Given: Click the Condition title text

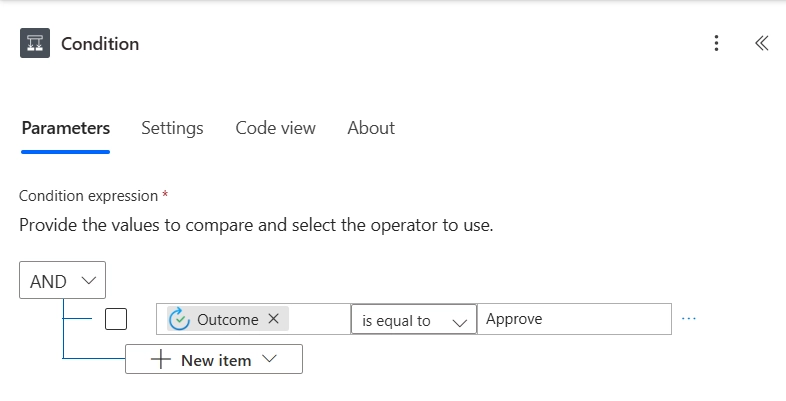Looking at the screenshot, I should click(100, 44).
